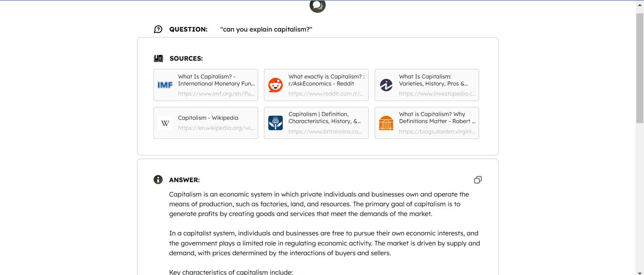Click the en.wikipedia.org URL text
Screen dimensions: 644x275
(216, 128)
